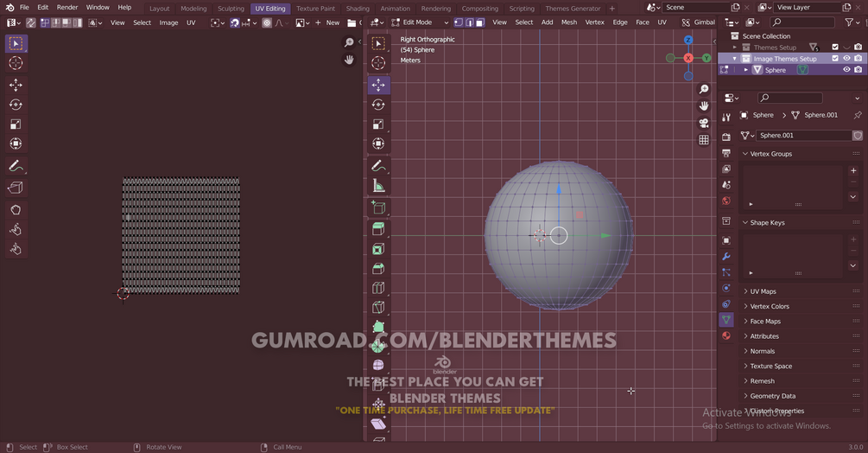The width and height of the screenshot is (868, 453).
Task: Select the UV Relax sculpt tool
Action: (16, 229)
